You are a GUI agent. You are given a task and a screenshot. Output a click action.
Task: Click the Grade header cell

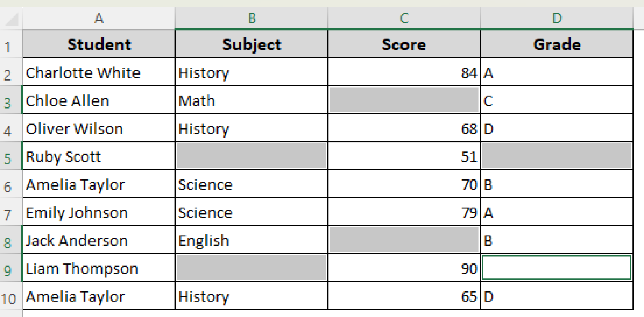[x=557, y=44]
